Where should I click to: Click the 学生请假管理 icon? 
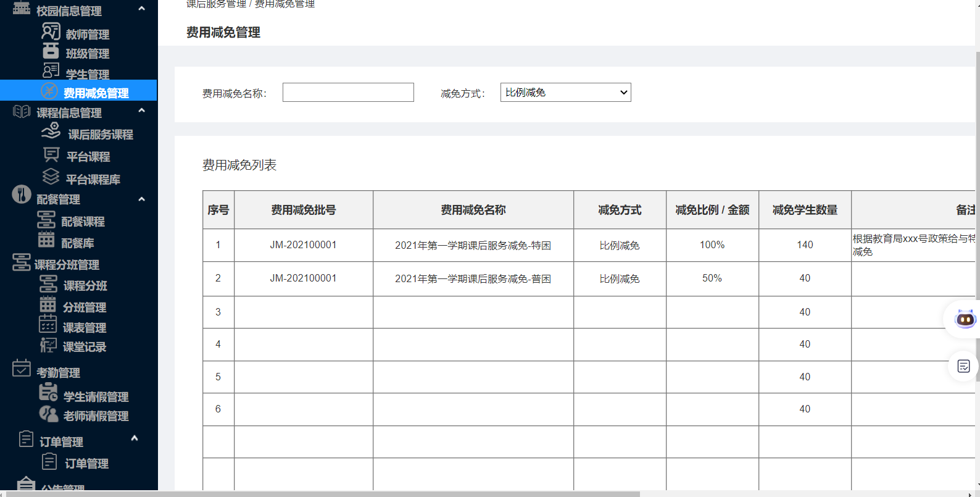pyautogui.click(x=48, y=392)
